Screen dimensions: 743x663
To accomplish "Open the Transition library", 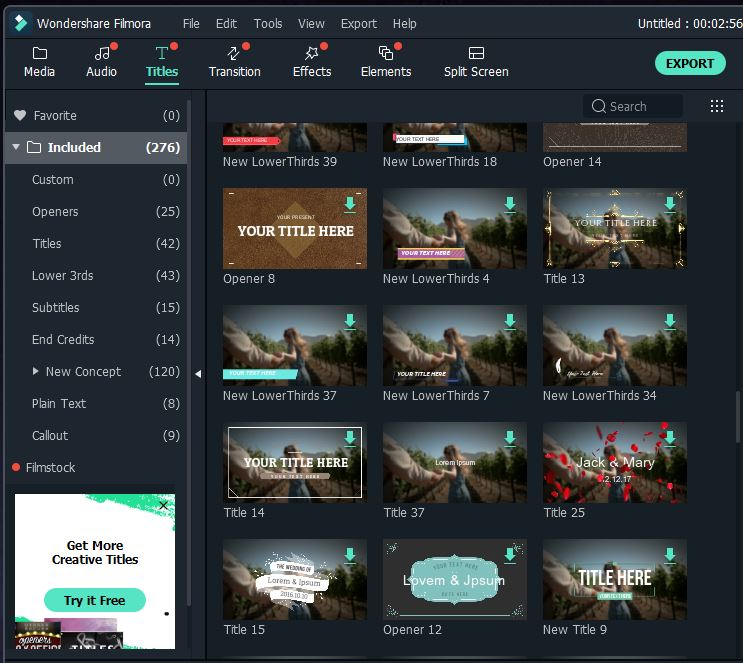I will [234, 61].
